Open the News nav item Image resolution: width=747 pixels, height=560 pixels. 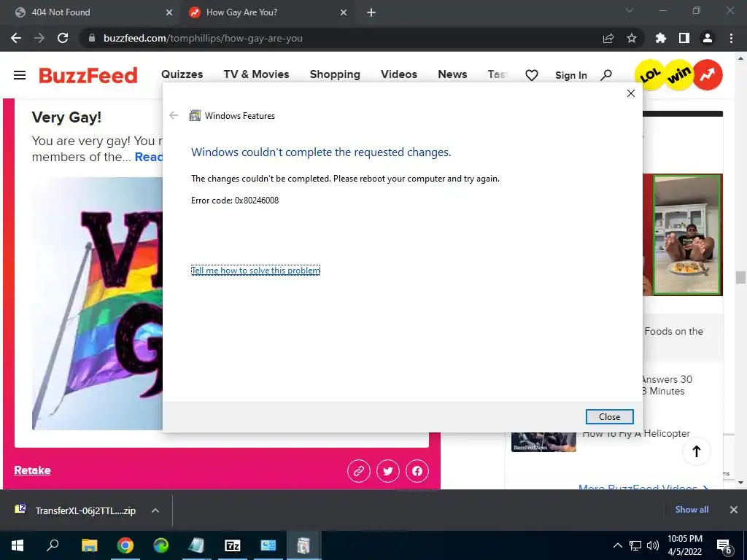(x=452, y=74)
